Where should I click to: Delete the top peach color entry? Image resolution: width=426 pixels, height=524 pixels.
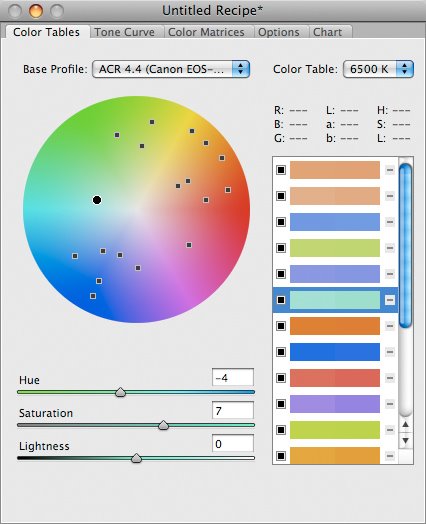390,170
